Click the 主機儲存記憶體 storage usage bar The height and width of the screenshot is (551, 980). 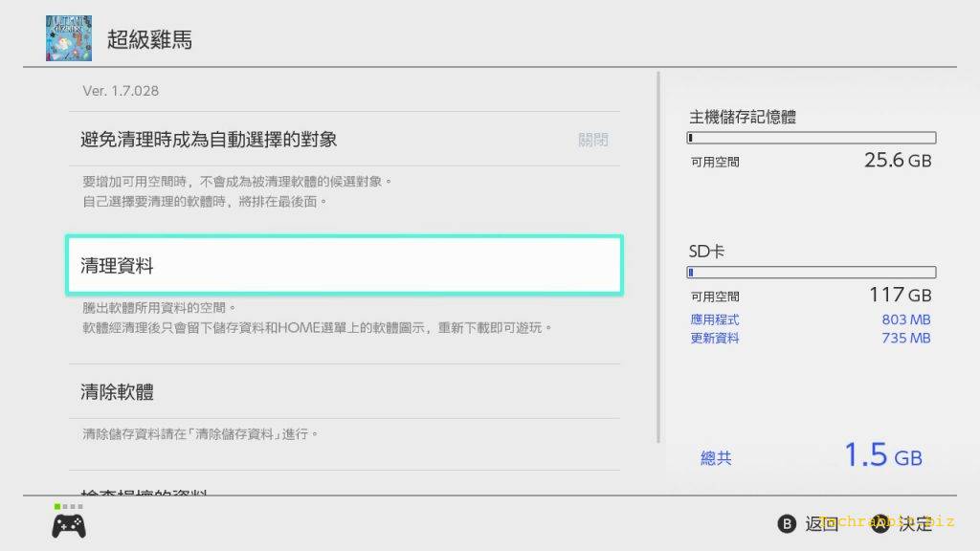[x=812, y=139]
